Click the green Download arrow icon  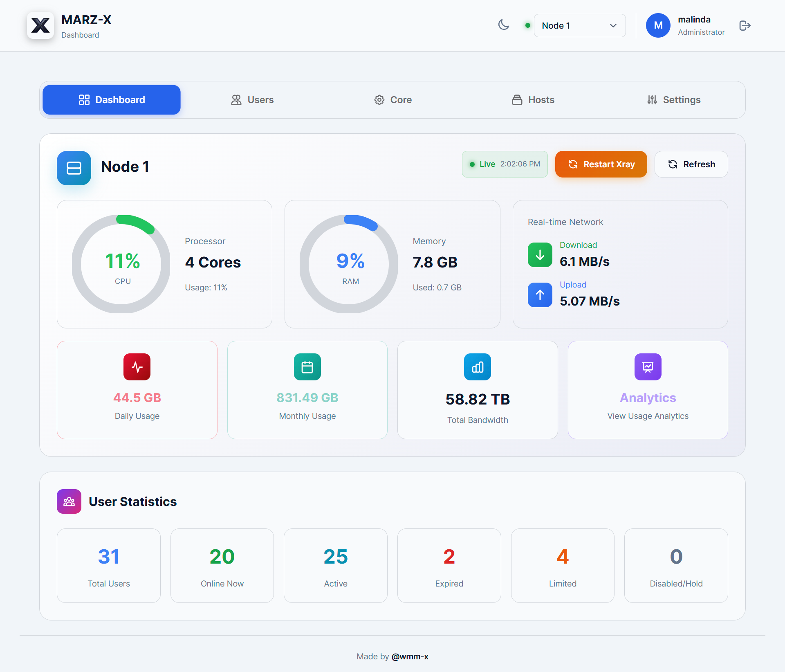pos(540,255)
